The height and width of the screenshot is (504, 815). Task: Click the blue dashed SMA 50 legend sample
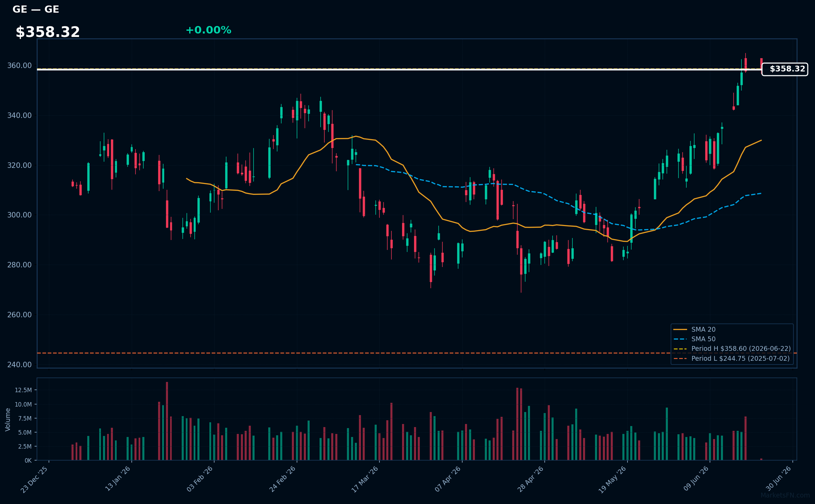coord(680,339)
